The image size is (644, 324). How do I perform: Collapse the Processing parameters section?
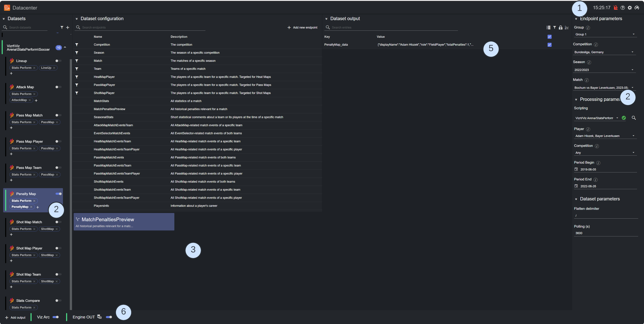(x=576, y=99)
